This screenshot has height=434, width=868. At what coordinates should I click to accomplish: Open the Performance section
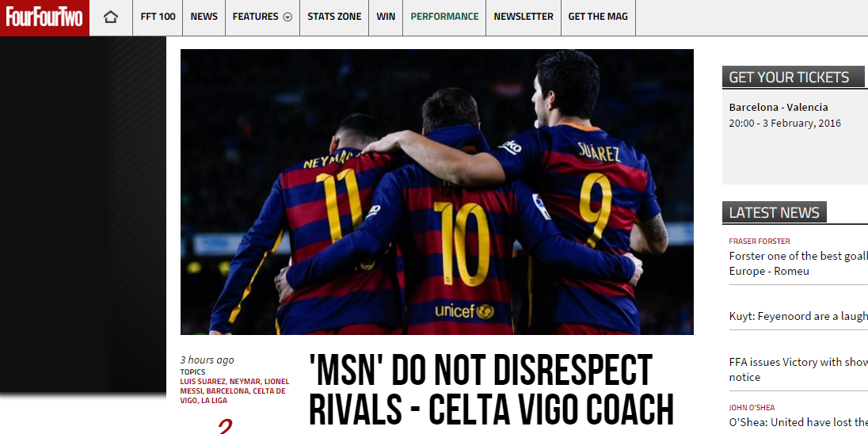[x=444, y=17]
